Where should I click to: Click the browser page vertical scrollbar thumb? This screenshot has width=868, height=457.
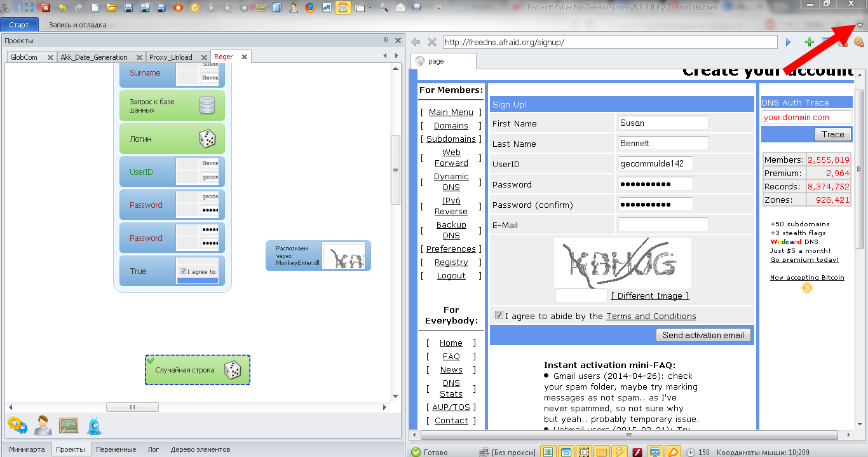point(860,168)
